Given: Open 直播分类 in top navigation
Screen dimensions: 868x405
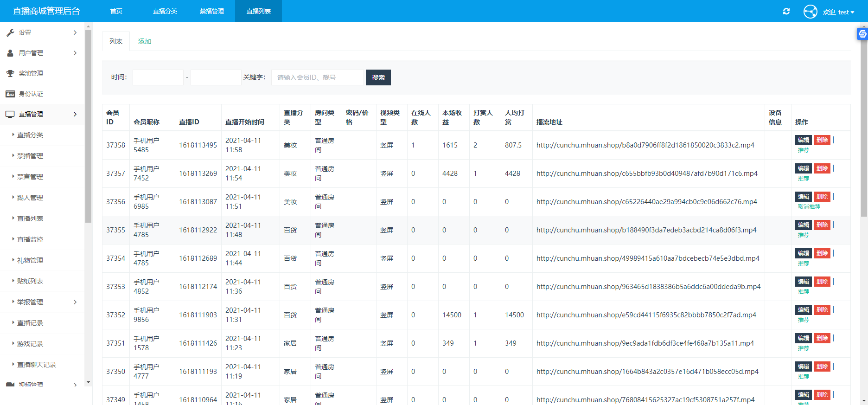Looking at the screenshot, I should click(x=165, y=11).
